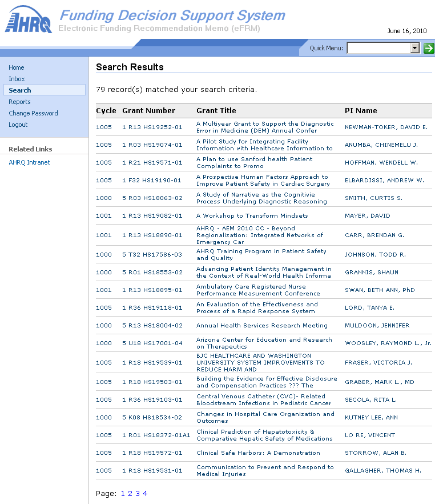Click the PI Name column header
435x504 pixels.
[x=361, y=111]
